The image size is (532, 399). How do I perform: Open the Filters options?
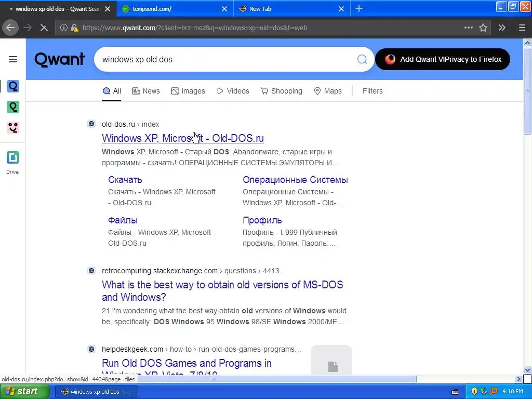pyautogui.click(x=373, y=91)
